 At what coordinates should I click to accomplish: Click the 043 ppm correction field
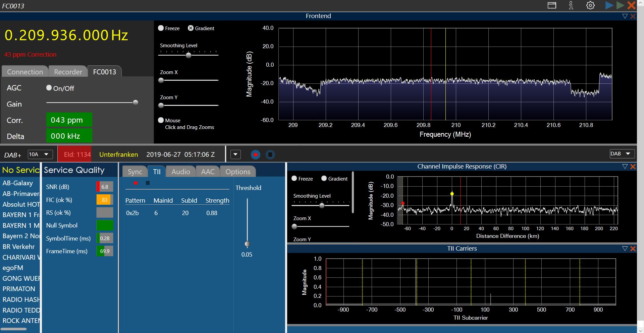(x=69, y=120)
